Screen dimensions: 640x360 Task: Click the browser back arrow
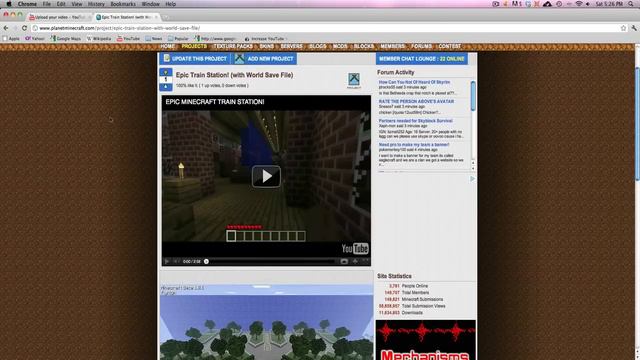6,28
